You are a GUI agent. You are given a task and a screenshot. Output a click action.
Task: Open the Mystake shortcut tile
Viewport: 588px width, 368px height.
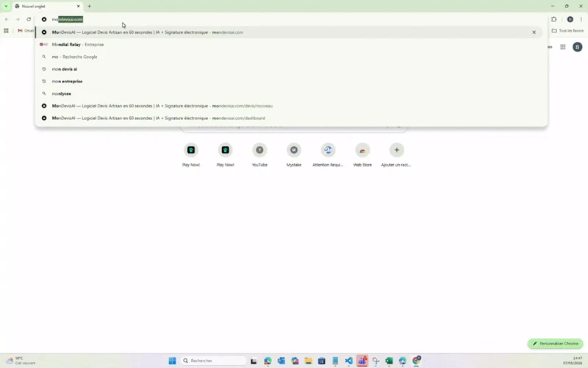coord(293,155)
